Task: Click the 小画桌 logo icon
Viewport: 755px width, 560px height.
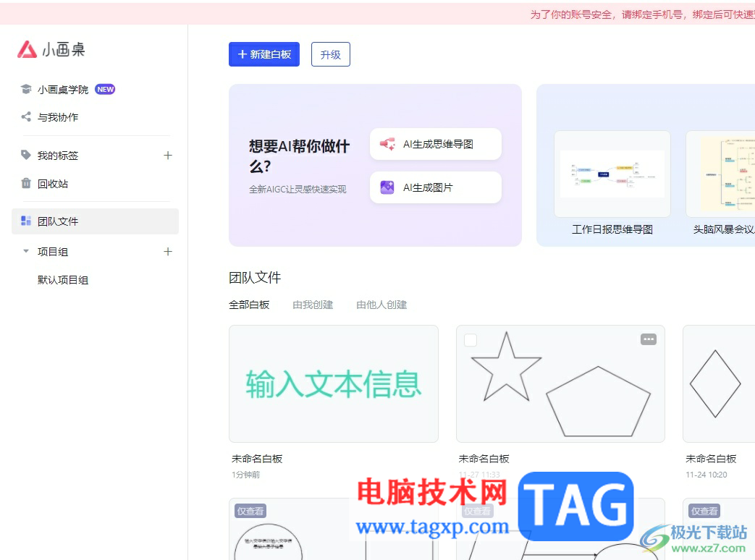Action: [27, 49]
